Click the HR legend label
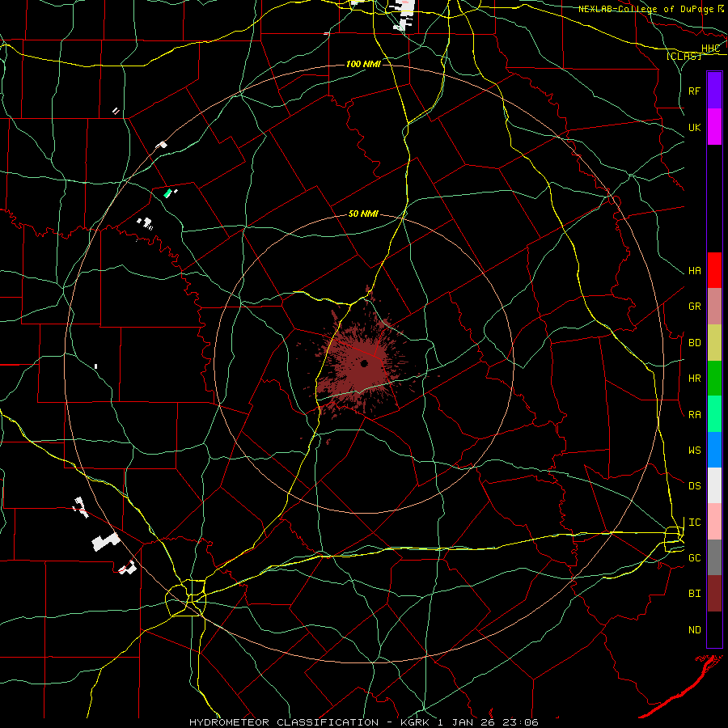This screenshot has width=728, height=728. click(x=694, y=379)
